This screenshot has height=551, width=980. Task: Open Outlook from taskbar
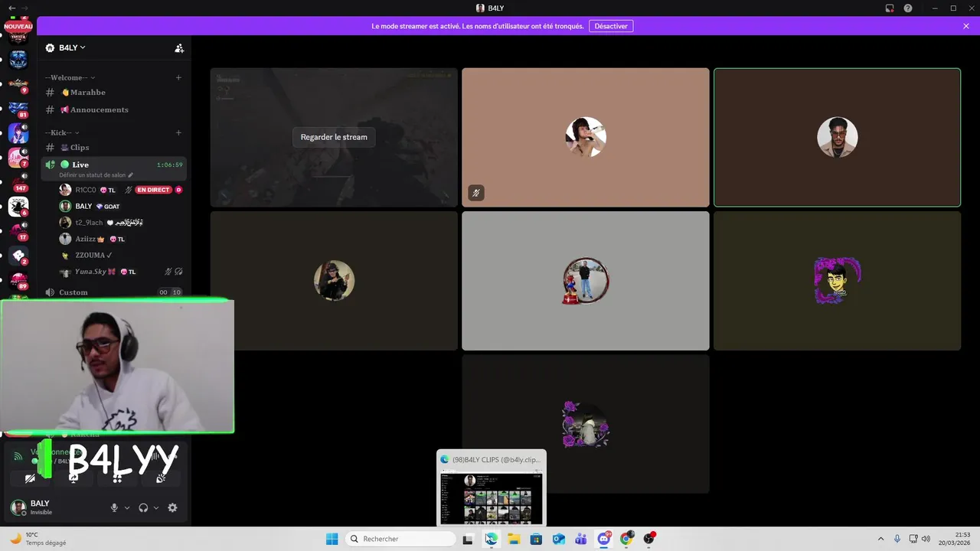click(x=559, y=539)
